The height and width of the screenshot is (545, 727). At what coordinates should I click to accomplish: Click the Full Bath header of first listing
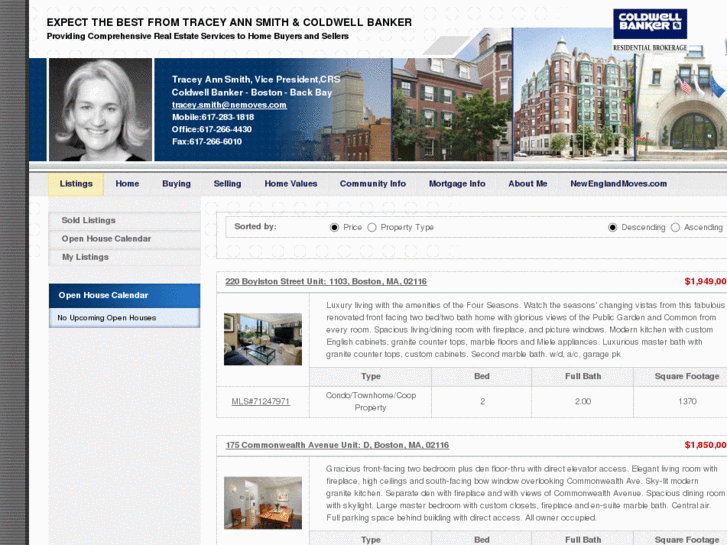[583, 377]
